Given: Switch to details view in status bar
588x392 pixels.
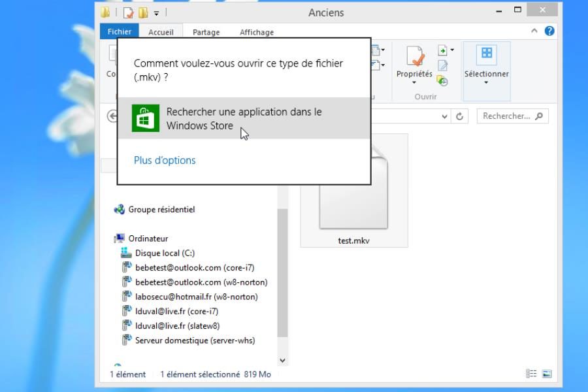Looking at the screenshot, I should [x=531, y=374].
